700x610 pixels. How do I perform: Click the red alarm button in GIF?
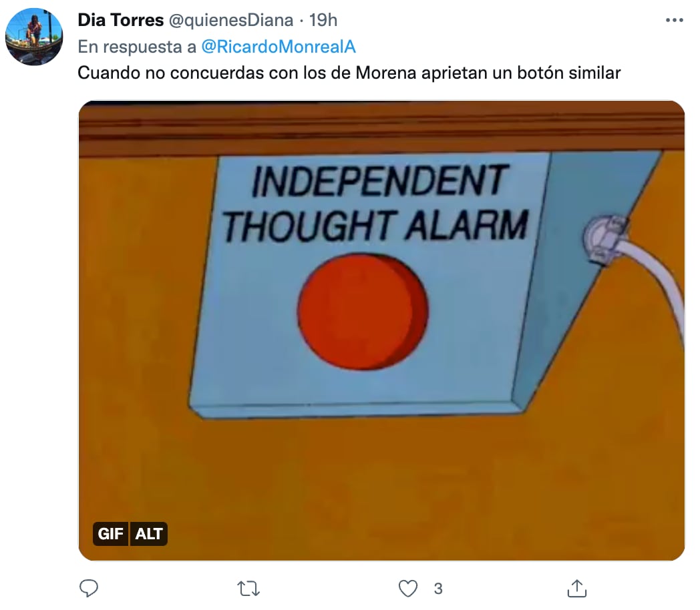pos(363,311)
